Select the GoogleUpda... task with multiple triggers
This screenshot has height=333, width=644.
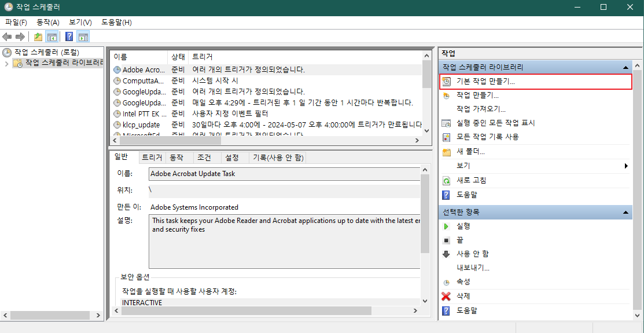coord(267,92)
